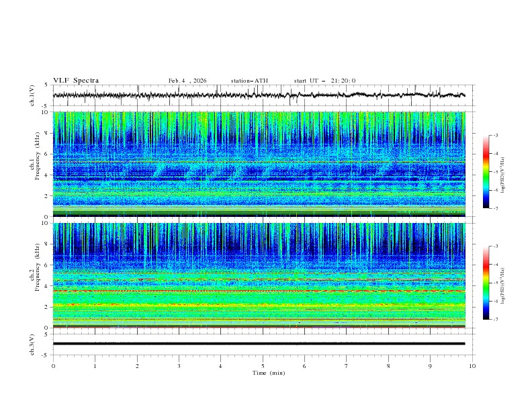Select the date text "Feb. 4 , 2026"

pos(187,81)
